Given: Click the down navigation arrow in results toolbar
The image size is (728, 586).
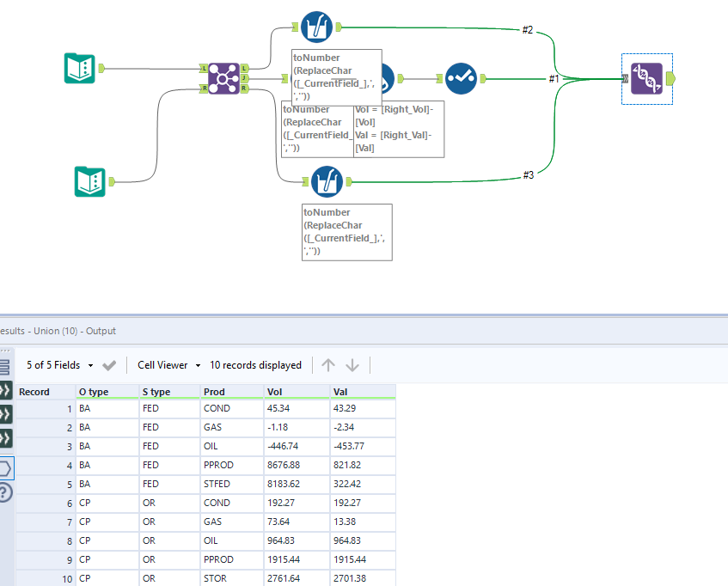Looking at the screenshot, I should pos(352,364).
